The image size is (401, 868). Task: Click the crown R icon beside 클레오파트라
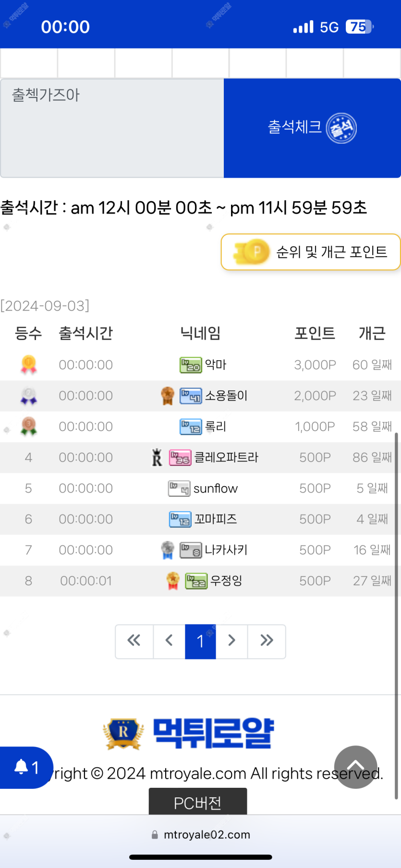tap(157, 457)
